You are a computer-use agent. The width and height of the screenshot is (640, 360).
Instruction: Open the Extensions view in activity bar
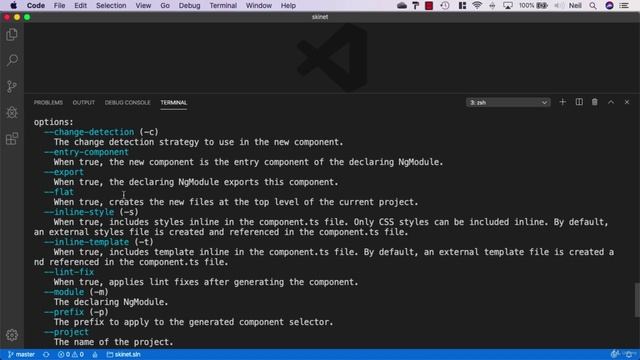point(12,139)
